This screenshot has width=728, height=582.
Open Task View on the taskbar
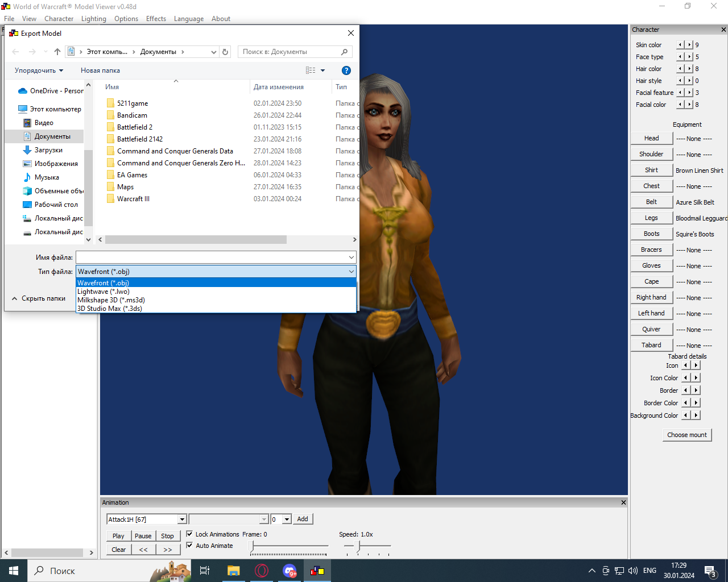point(205,571)
